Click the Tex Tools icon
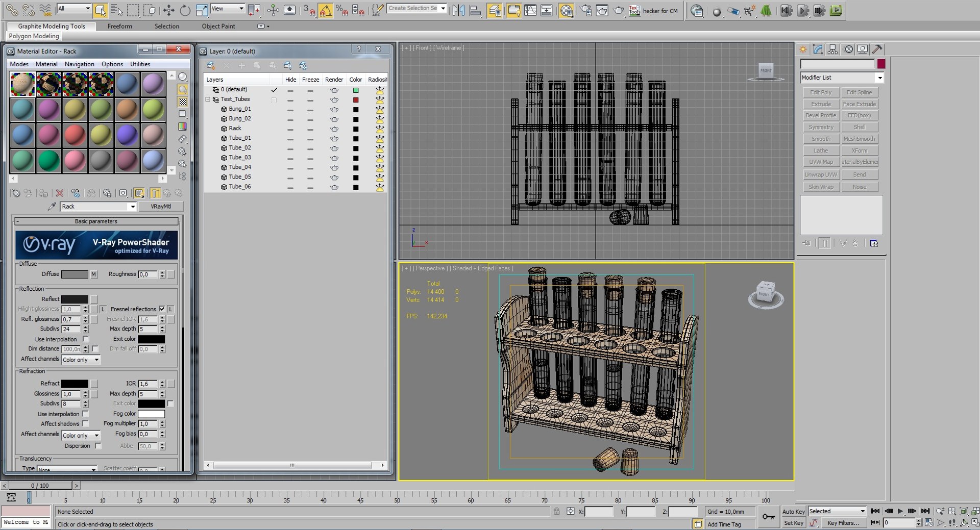 coord(634,10)
